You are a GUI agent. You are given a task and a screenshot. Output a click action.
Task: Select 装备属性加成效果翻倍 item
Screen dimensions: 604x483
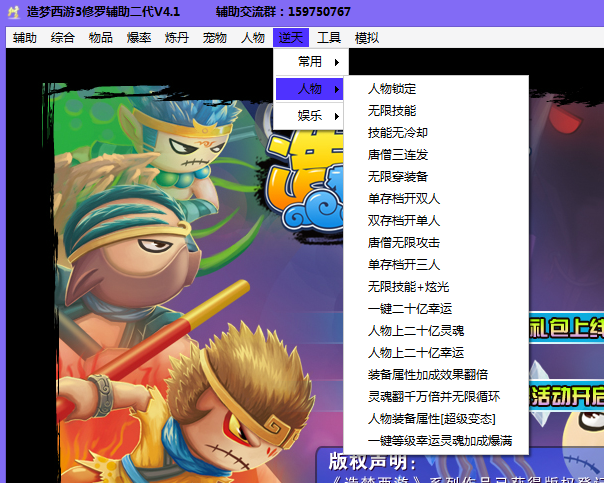(x=428, y=375)
